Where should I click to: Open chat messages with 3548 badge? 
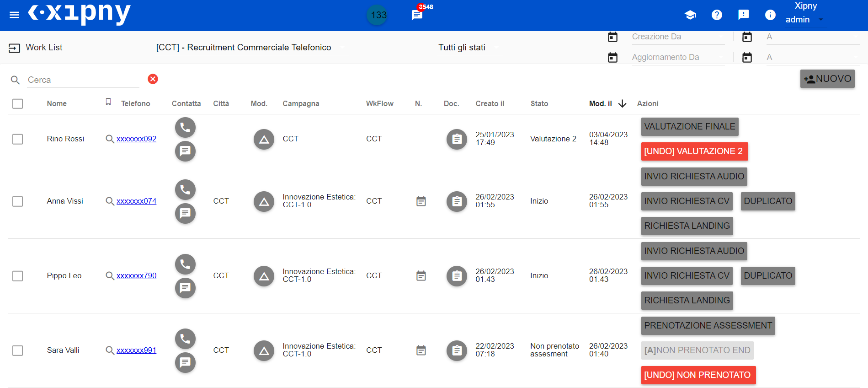tap(417, 15)
